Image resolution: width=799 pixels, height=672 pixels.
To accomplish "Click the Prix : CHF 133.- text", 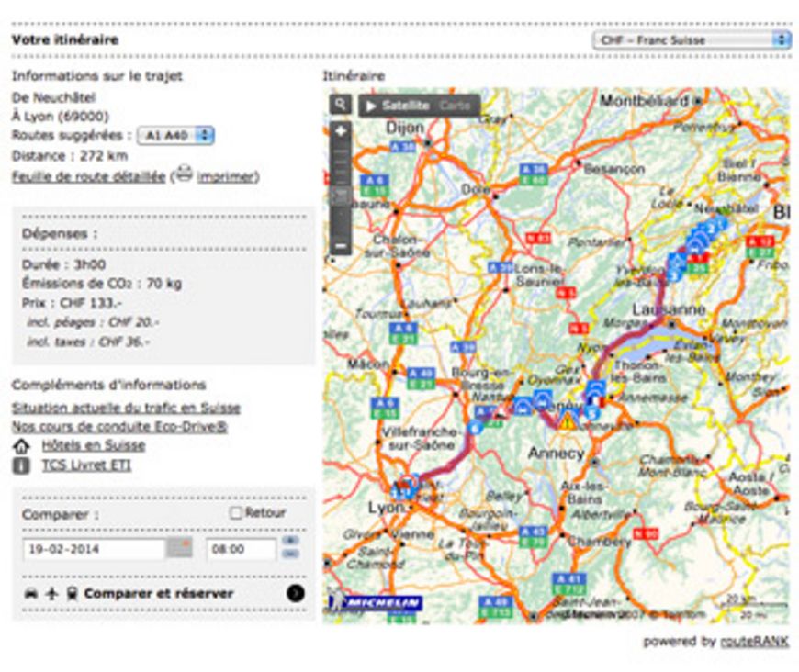I will [72, 303].
